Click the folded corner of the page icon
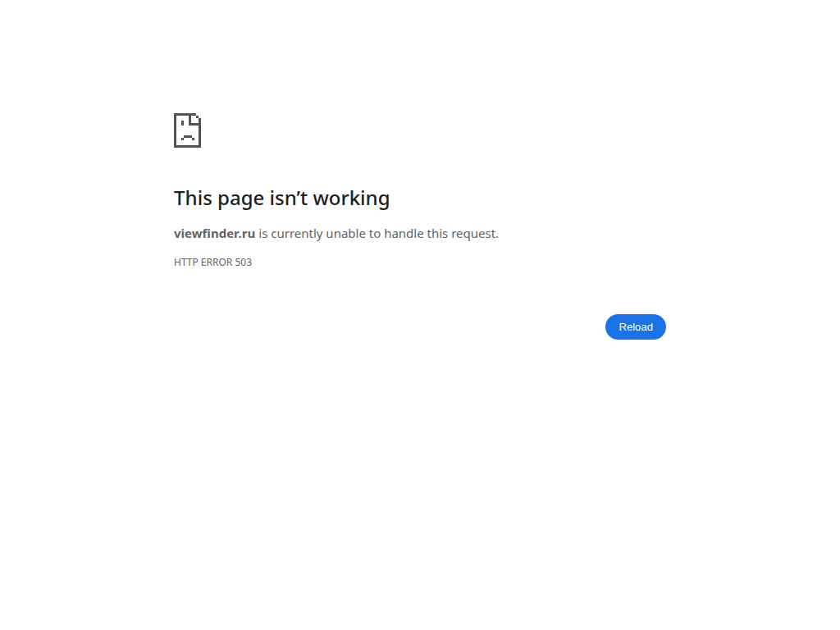The width and height of the screenshot is (840, 630). click(x=195, y=119)
